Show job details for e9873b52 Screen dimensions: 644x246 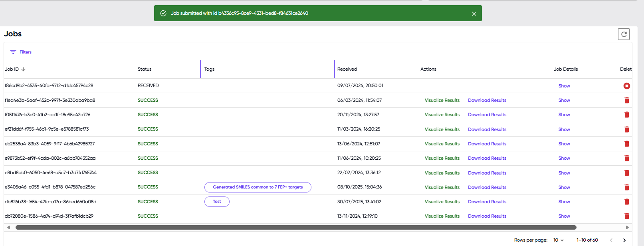point(564,158)
